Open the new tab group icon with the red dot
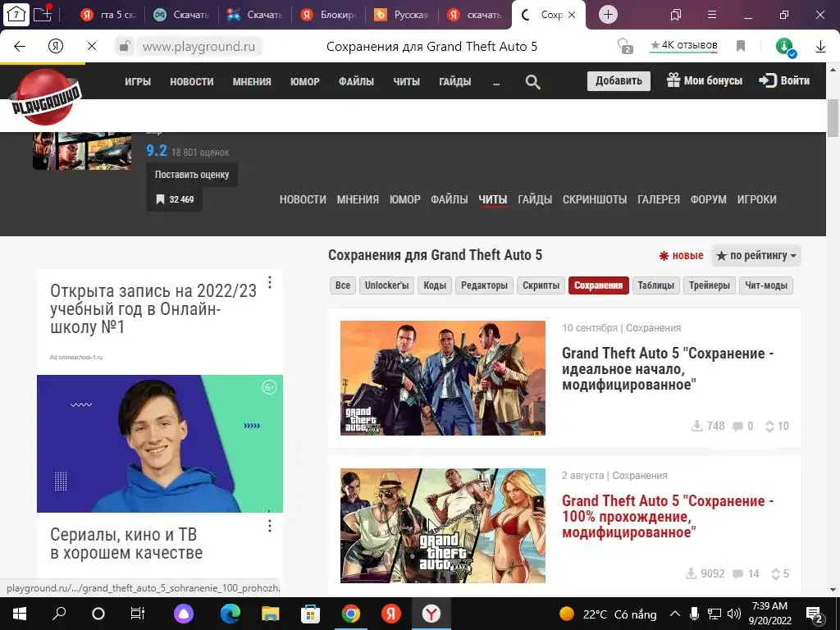Screen dimensions: 840x630 coord(43,13)
